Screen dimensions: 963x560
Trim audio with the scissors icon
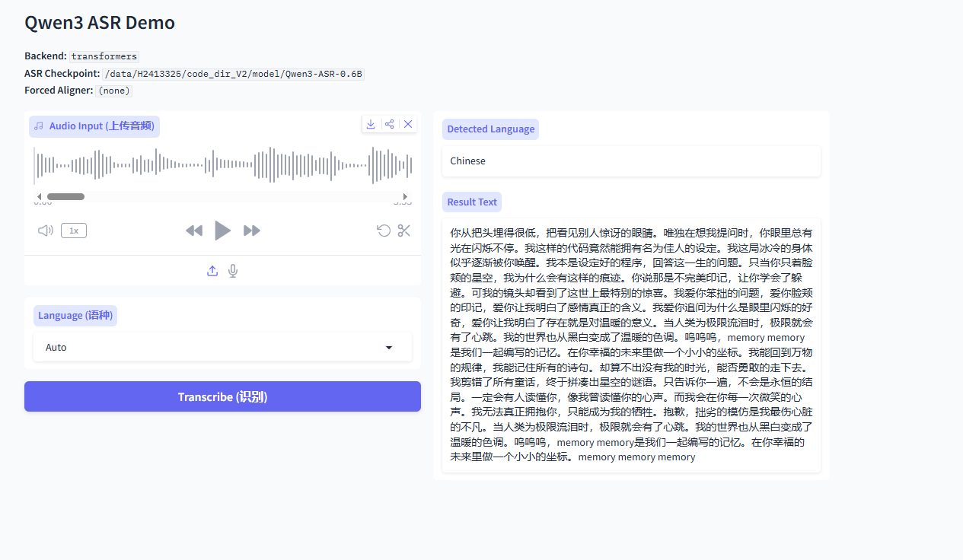pos(404,231)
